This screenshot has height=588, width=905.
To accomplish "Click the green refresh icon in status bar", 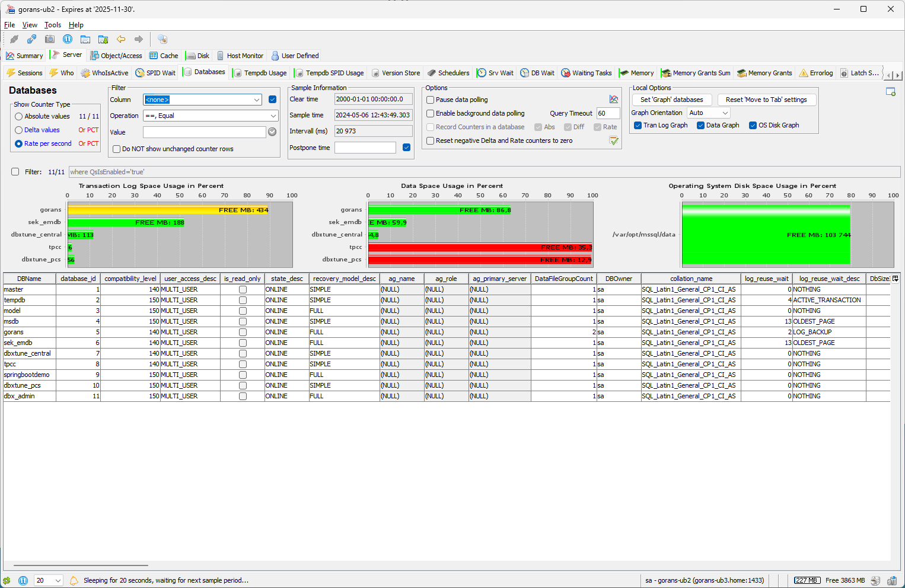I will pos(7,581).
